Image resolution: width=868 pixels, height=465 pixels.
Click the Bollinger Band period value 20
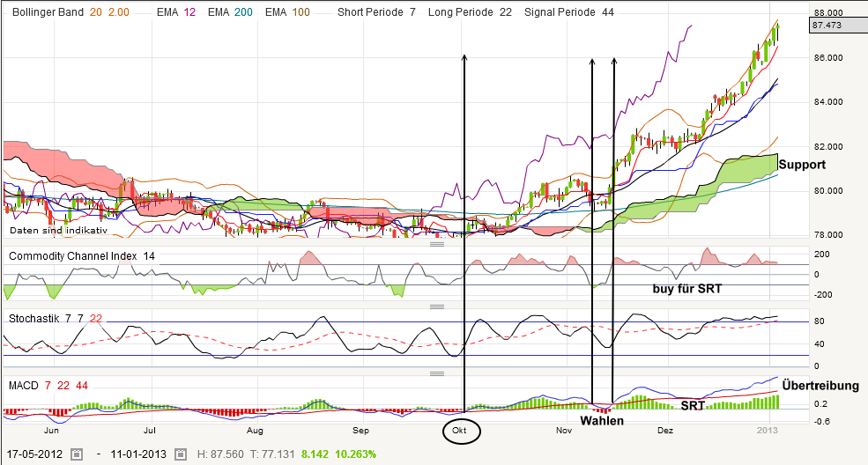point(96,12)
